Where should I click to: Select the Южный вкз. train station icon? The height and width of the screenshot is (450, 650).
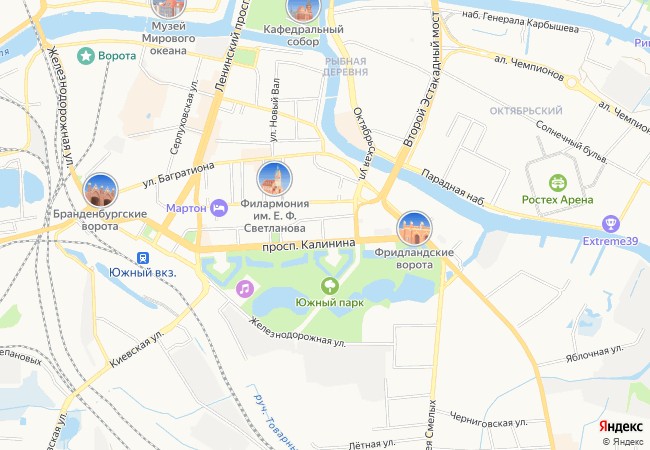point(143,258)
